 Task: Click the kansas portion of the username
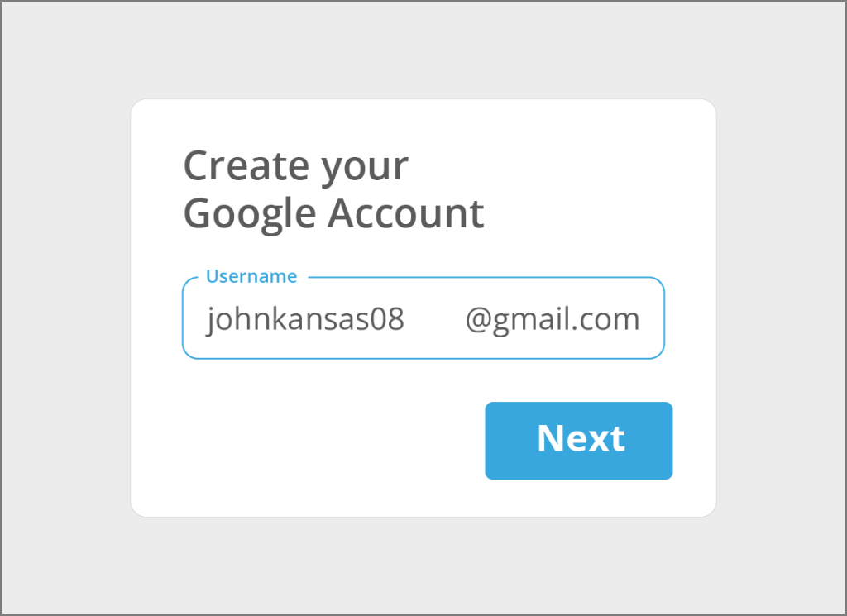point(322,320)
